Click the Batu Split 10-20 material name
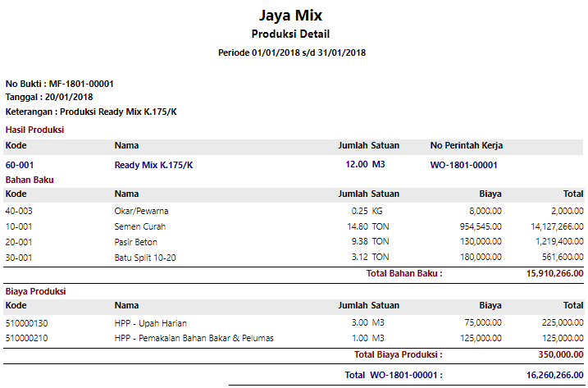Image resolution: width=588 pixels, height=388 pixels. tap(145, 258)
